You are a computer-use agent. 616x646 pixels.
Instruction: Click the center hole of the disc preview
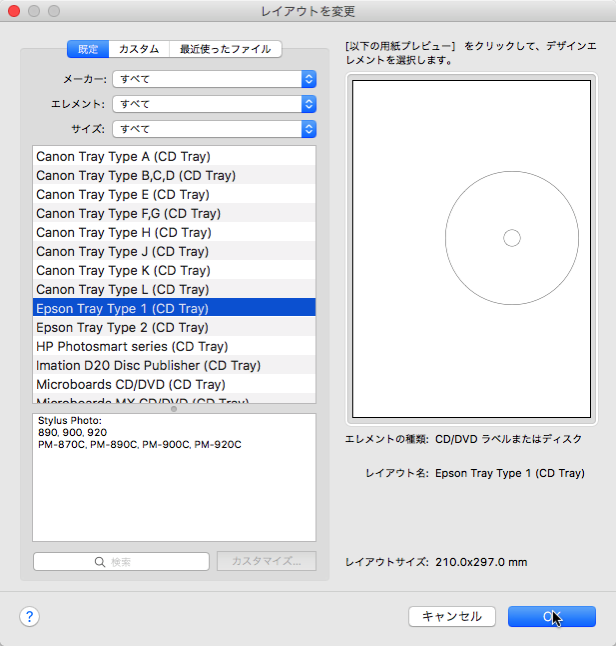pos(512,238)
